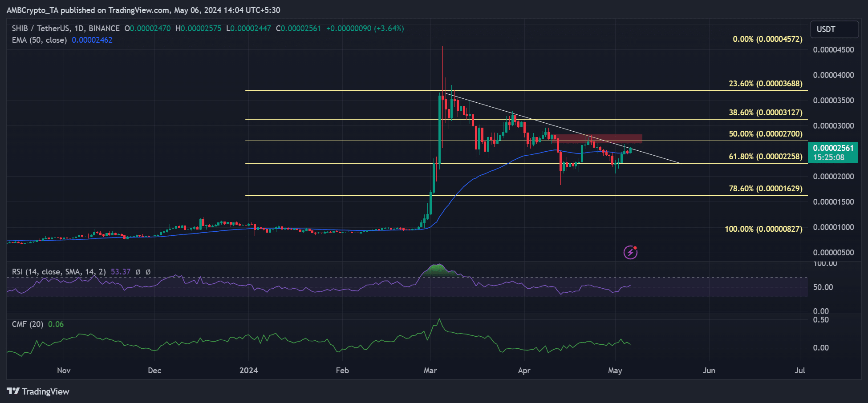The width and height of the screenshot is (868, 403).
Task: Click the CMF value 0.06
Action: coord(56,324)
